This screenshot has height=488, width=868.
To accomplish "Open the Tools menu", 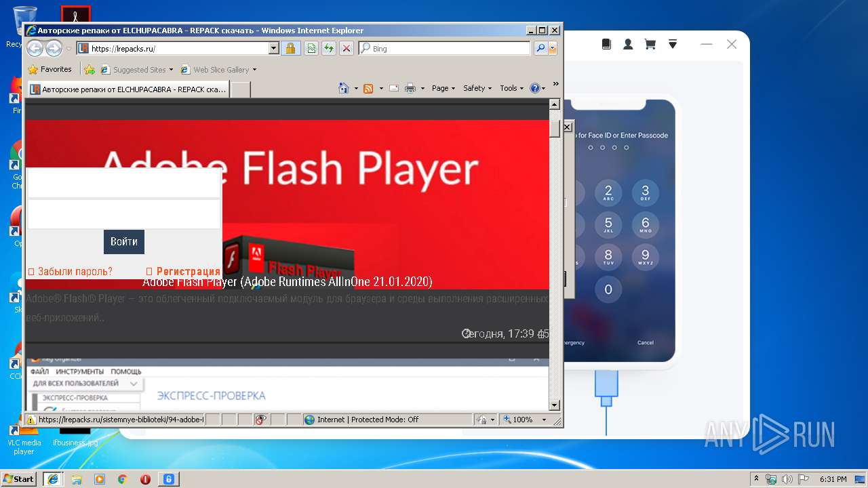I will tap(512, 88).
